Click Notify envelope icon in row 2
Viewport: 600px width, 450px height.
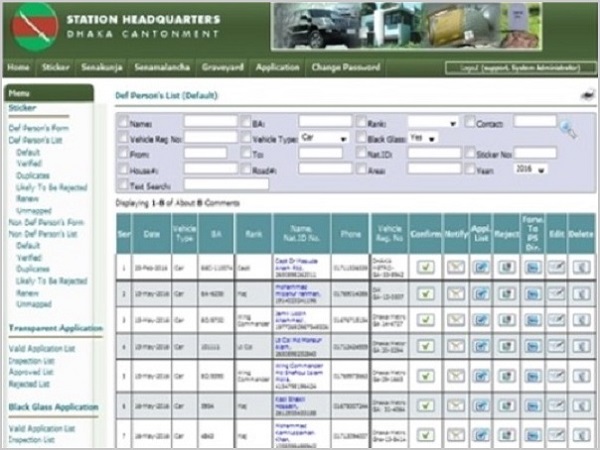point(456,293)
